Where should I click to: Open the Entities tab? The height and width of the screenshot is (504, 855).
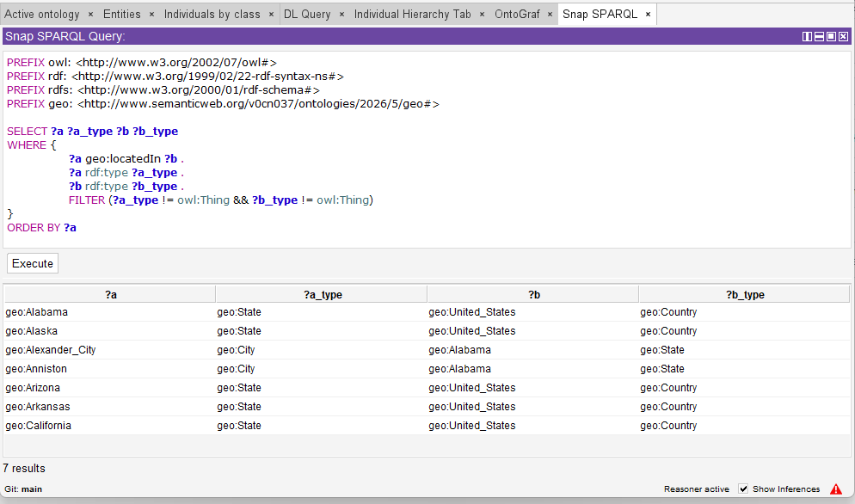coord(121,15)
